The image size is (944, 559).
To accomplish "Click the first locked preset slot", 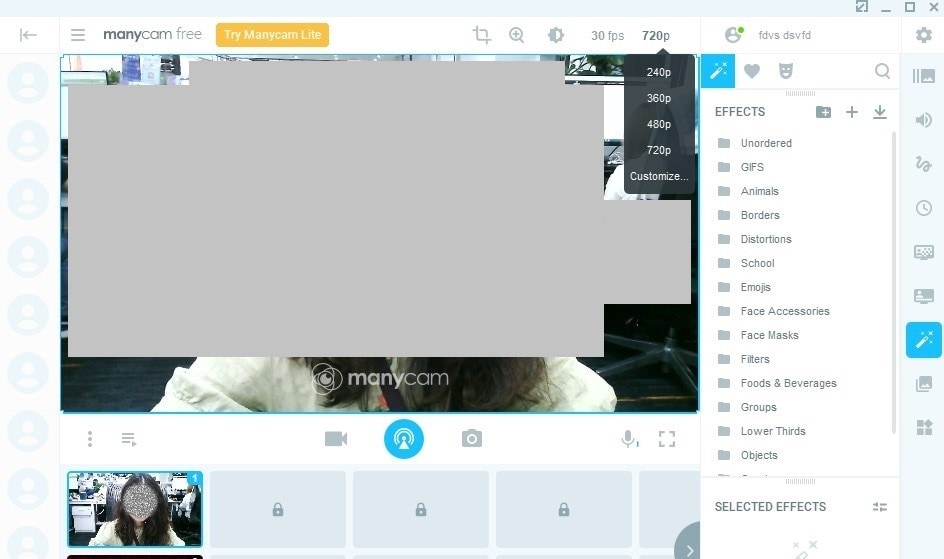I will click(x=278, y=510).
